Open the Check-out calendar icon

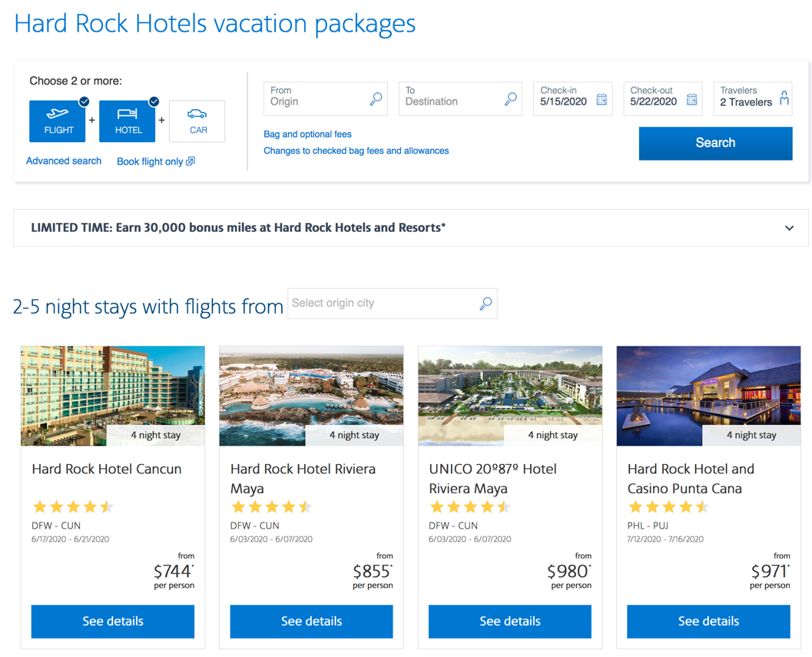[691, 100]
